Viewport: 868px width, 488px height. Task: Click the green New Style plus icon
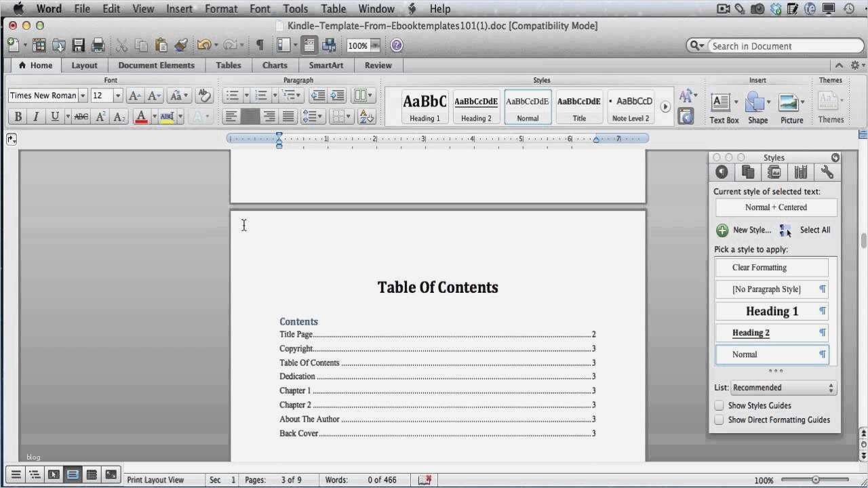(722, 230)
